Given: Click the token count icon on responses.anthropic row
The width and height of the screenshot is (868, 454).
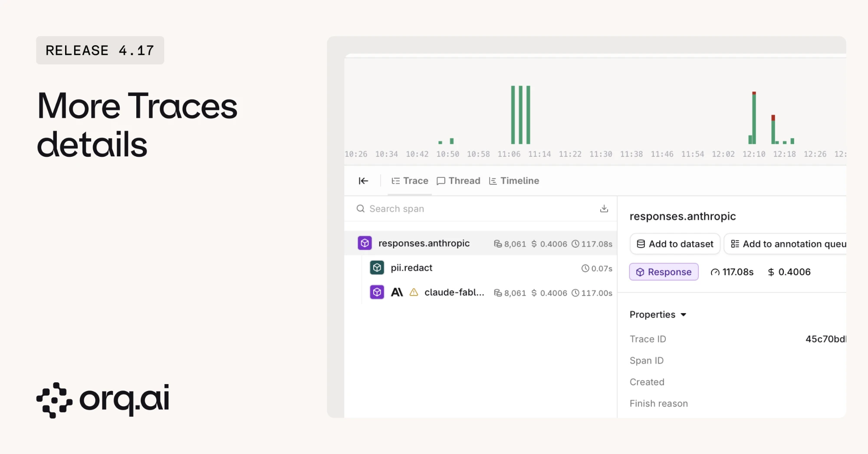Looking at the screenshot, I should [x=498, y=244].
